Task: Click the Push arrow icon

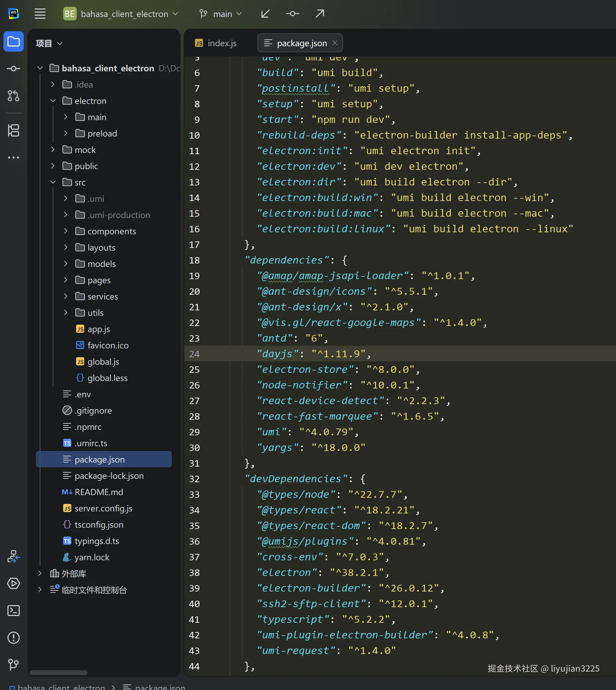Action: pyautogui.click(x=320, y=14)
